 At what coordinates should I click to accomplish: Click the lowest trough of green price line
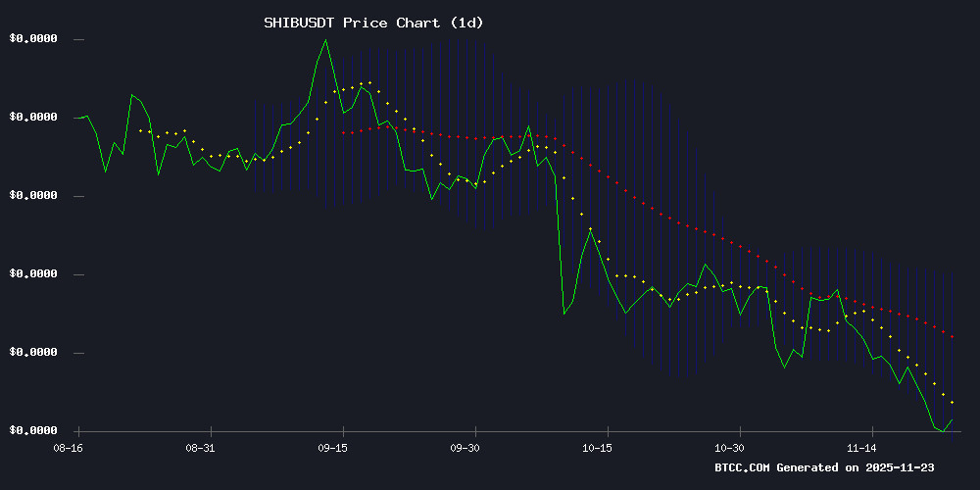943,431
